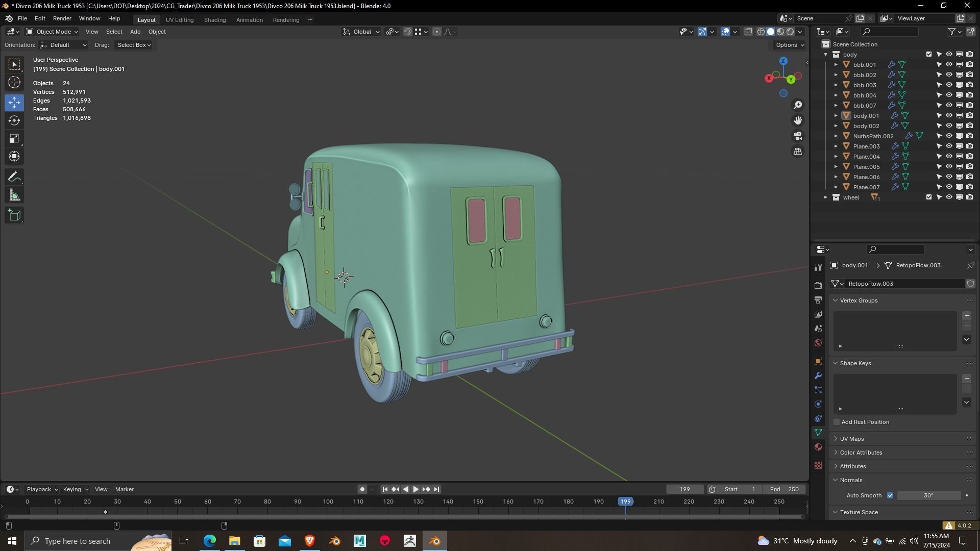980x551 pixels.
Task: Switch to Wireframe viewport shading
Action: tap(761, 32)
